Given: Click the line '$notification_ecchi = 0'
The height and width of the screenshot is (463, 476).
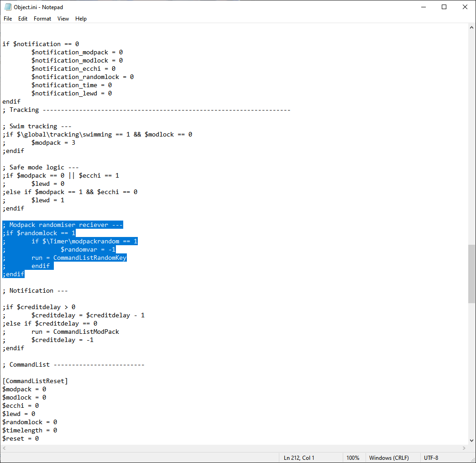Looking at the screenshot, I should (x=73, y=68).
